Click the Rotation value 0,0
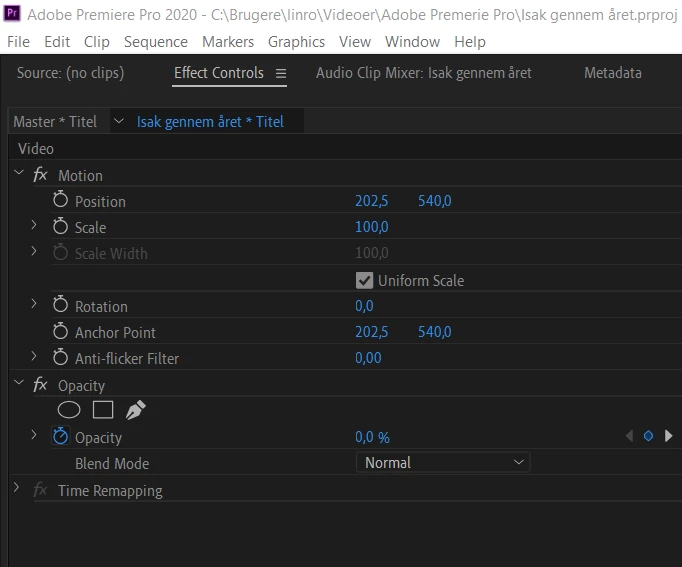The height and width of the screenshot is (567, 682). tap(364, 306)
